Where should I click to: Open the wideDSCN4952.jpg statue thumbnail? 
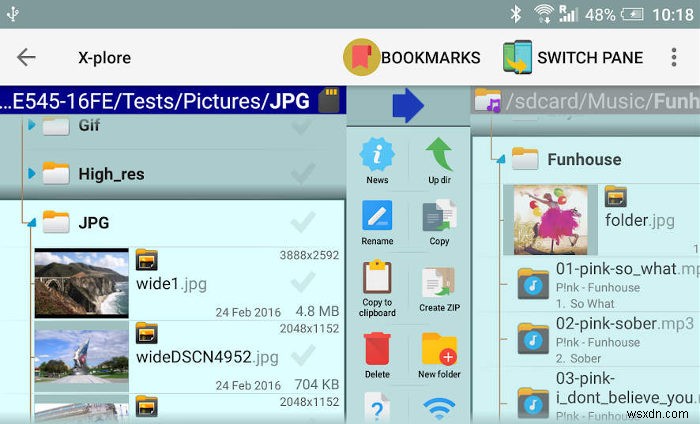pos(81,356)
